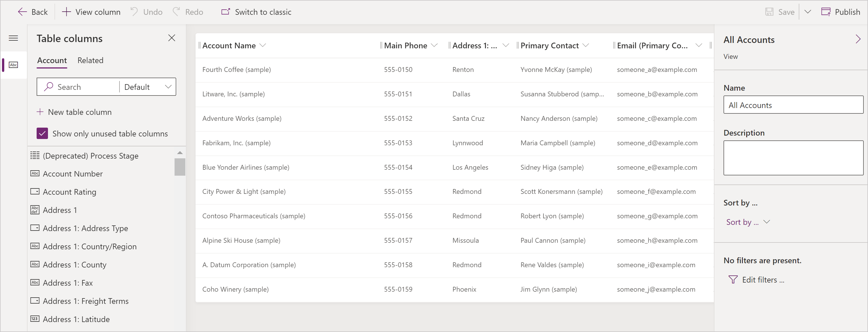Click the Redo icon in toolbar

pyautogui.click(x=177, y=12)
